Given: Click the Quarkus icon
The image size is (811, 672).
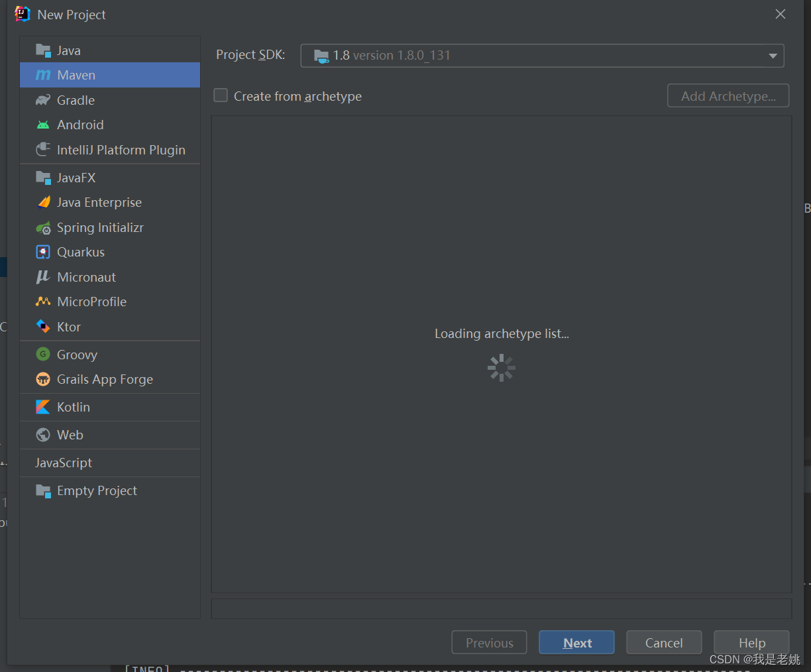Looking at the screenshot, I should coord(43,252).
